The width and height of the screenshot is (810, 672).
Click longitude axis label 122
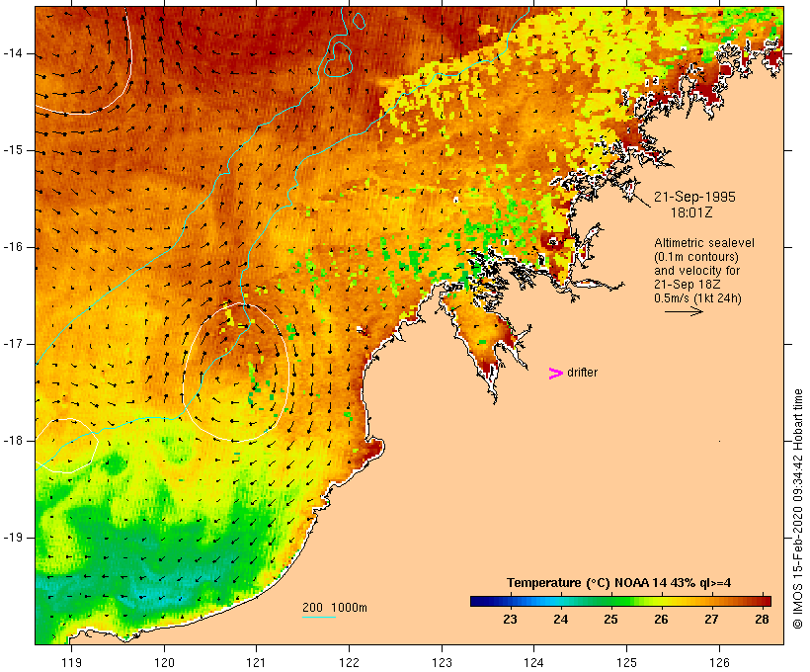point(350,662)
